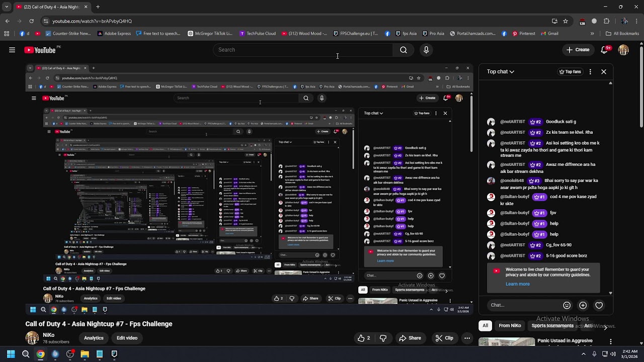644x362 pixels.
Task: Click the Create button
Action: click(x=578, y=50)
